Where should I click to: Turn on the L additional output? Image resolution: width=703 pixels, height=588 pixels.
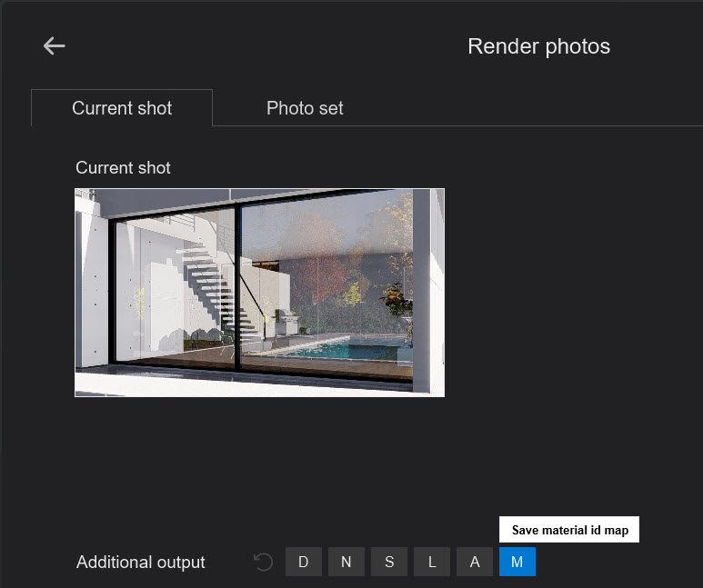[x=432, y=563]
